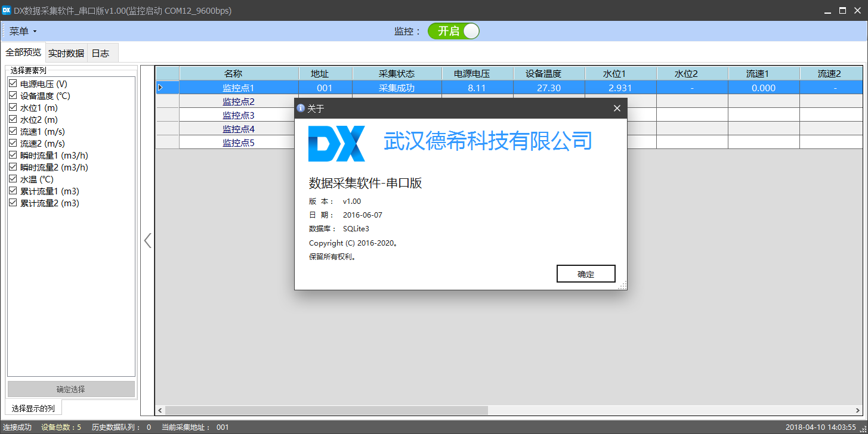This screenshot has height=434, width=868.
Task: Select the 监控点3 row
Action: pyautogui.click(x=239, y=115)
